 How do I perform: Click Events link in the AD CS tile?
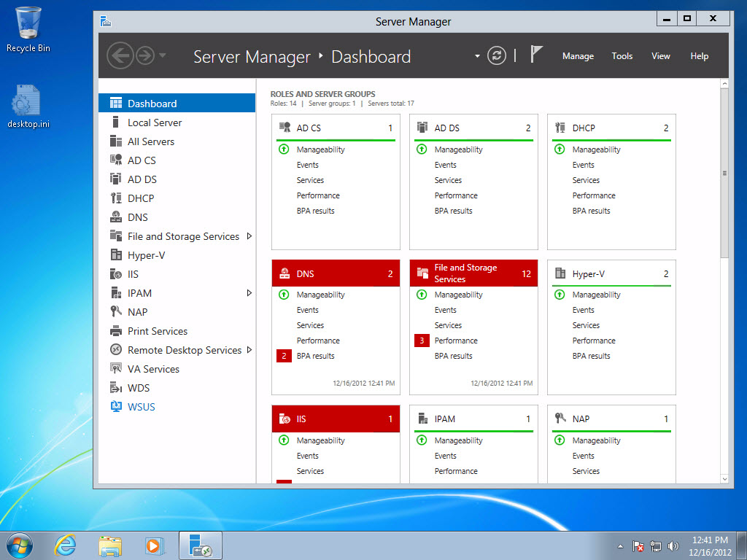307,165
